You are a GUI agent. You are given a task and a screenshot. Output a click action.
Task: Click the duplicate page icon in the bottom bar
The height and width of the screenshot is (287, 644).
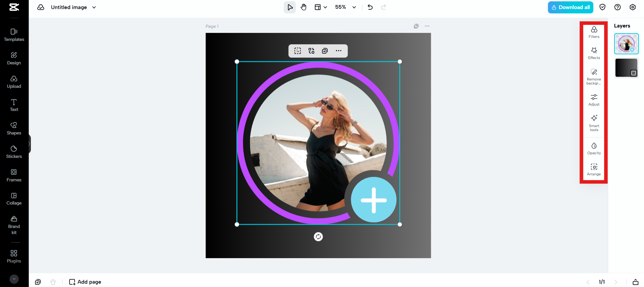[38, 282]
